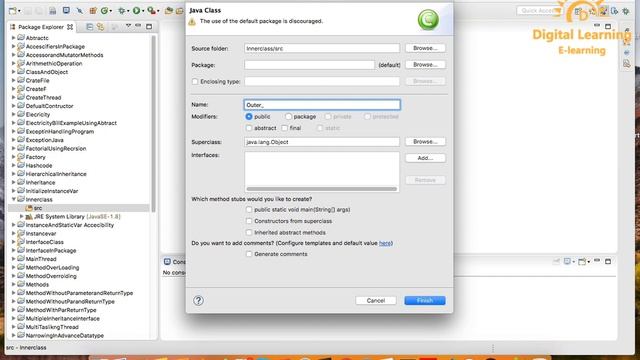Switch to the Debug perspective icon

pyautogui.click(x=626, y=11)
